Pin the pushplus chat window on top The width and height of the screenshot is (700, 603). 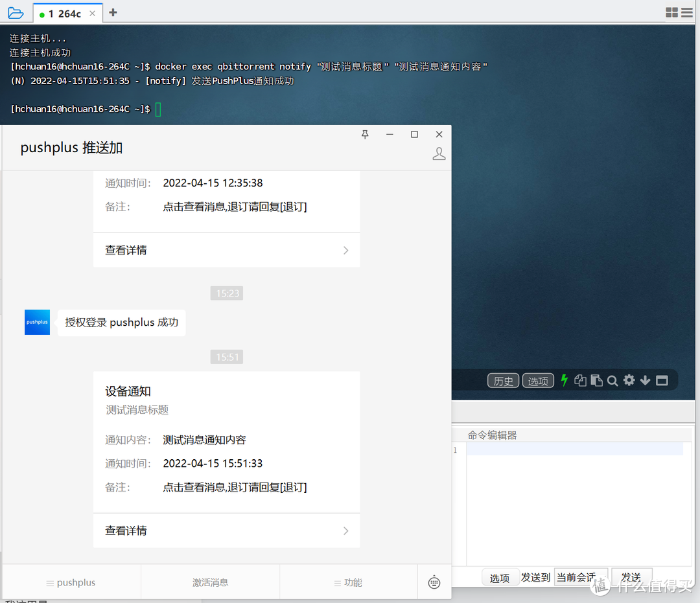365,134
